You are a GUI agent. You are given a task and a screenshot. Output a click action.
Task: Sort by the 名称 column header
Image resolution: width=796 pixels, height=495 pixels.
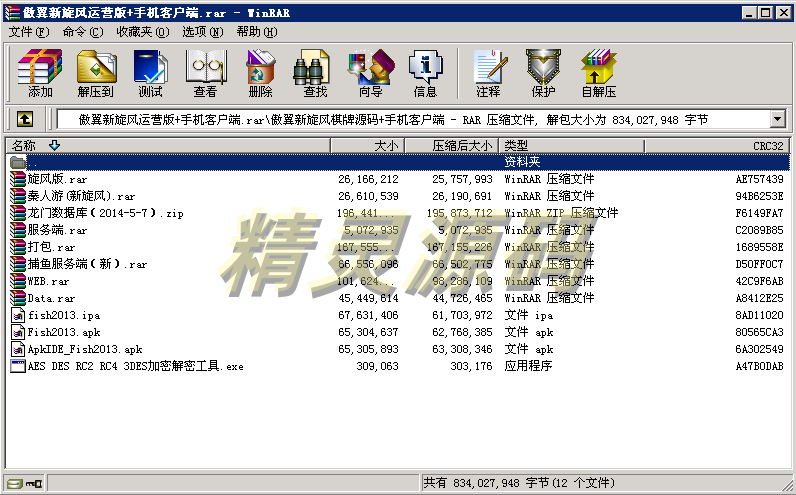point(168,146)
